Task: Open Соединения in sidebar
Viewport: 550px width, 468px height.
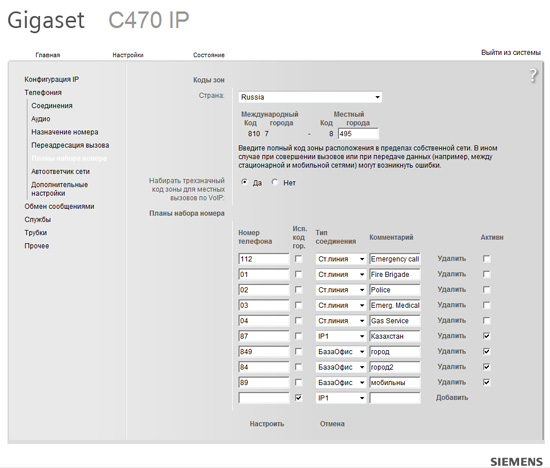Action: click(52, 106)
